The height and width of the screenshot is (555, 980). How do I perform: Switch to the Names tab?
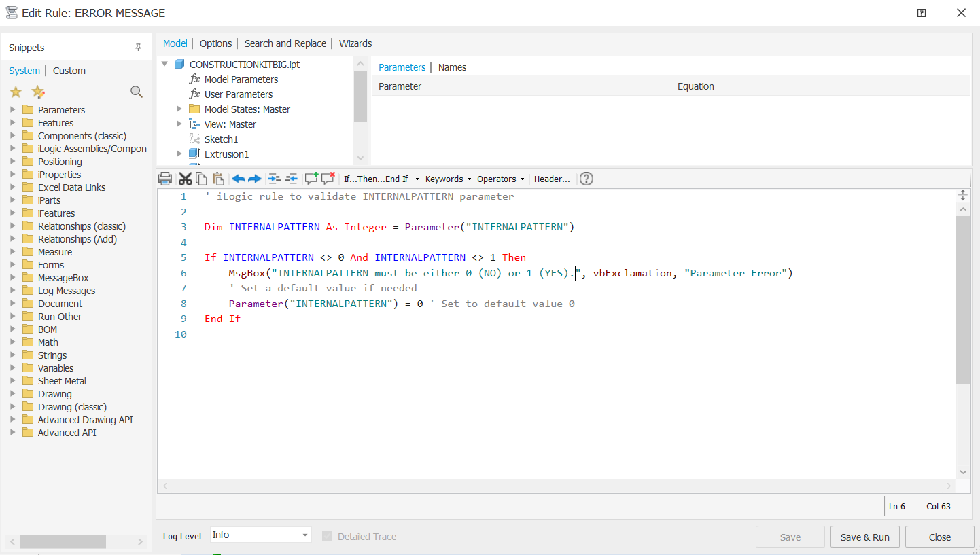coord(452,67)
